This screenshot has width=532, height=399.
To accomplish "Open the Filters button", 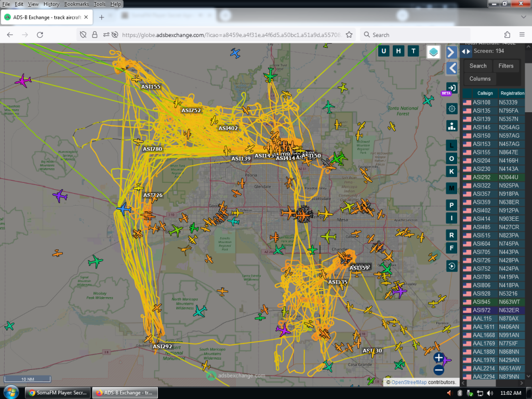I will click(506, 66).
